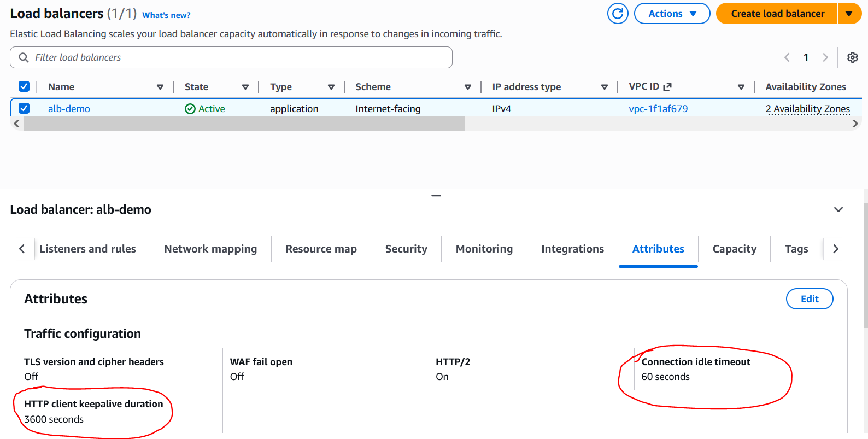Uncheck the alb-demo row checkbox
This screenshot has width=868, height=439.
[x=24, y=108]
